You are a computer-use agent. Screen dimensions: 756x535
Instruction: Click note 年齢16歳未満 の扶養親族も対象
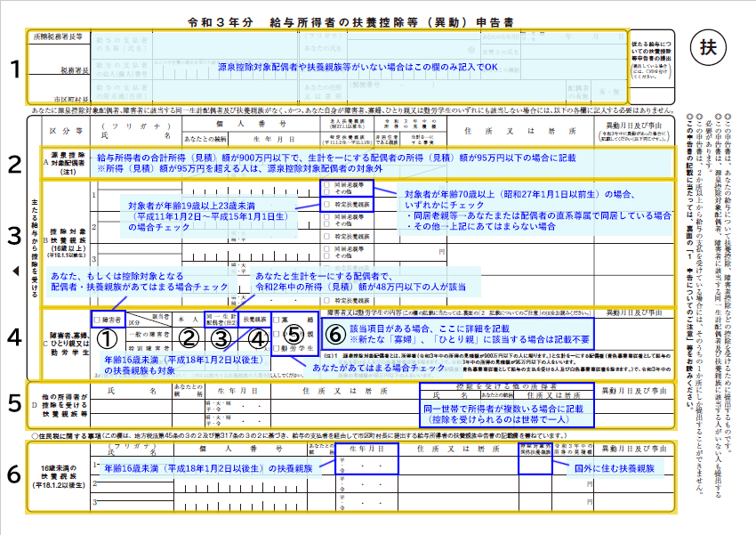[x=184, y=365]
